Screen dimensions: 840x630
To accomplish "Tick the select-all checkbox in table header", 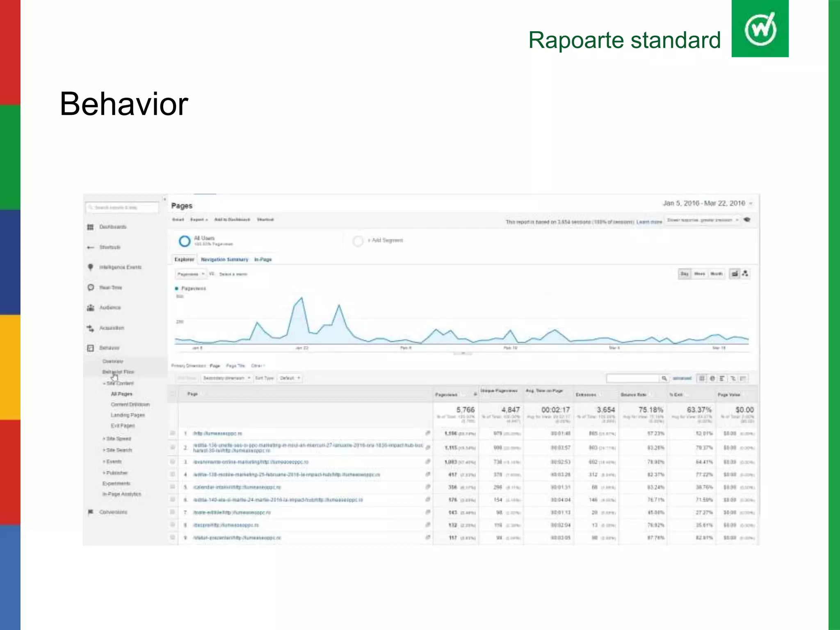I will [x=173, y=394].
